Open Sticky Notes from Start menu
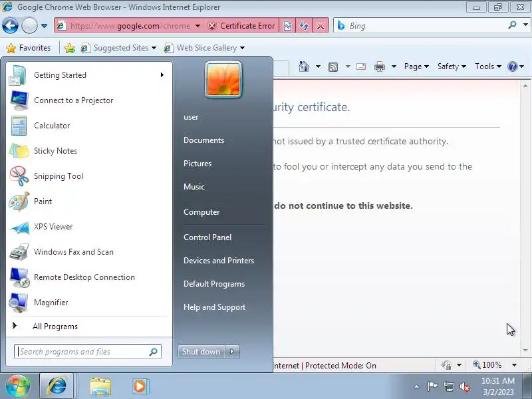 pos(89,151)
